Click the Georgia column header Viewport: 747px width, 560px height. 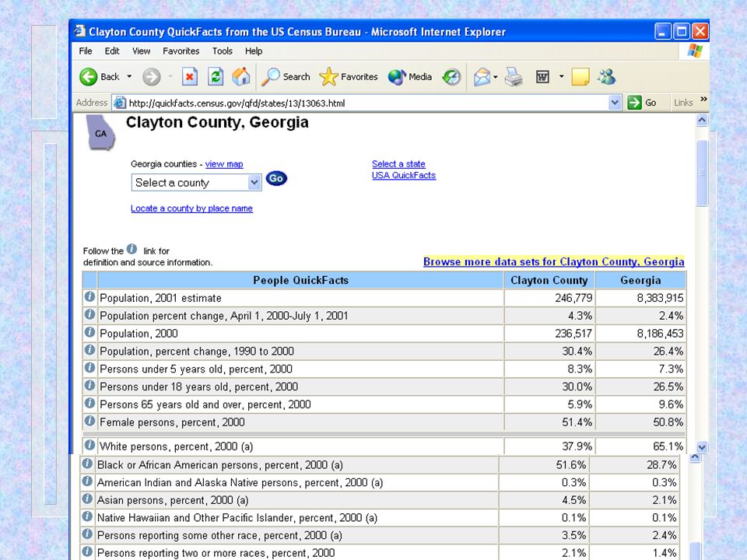[x=640, y=280]
